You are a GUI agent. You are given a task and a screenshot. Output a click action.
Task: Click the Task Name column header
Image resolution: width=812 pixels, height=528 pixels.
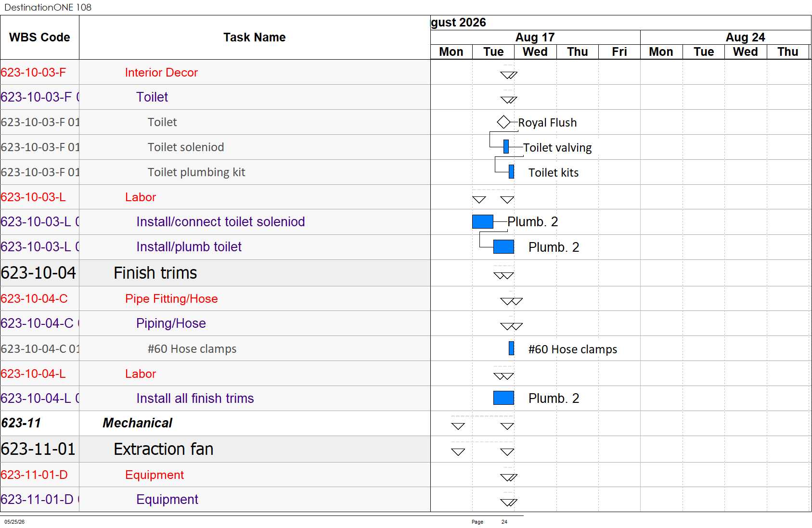(x=255, y=38)
